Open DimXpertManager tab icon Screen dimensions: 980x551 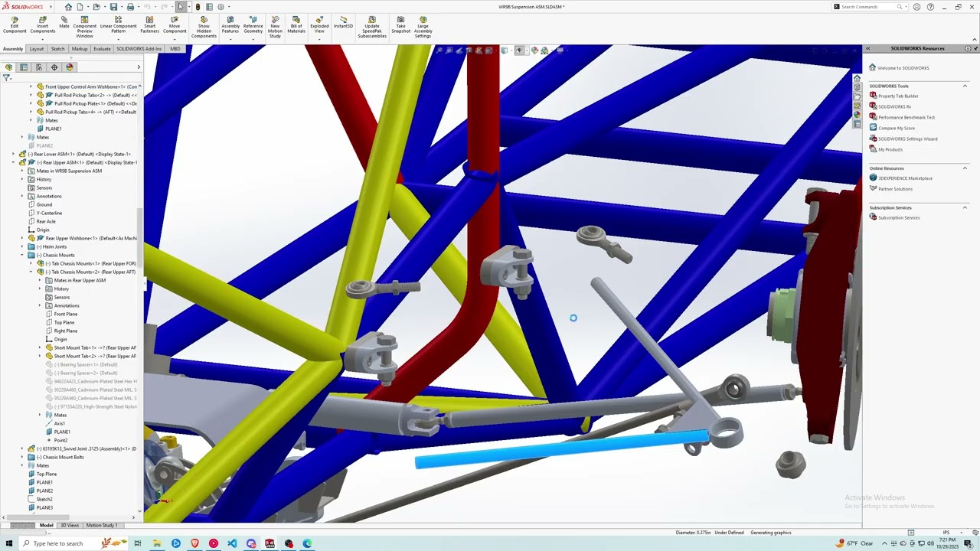54,67
